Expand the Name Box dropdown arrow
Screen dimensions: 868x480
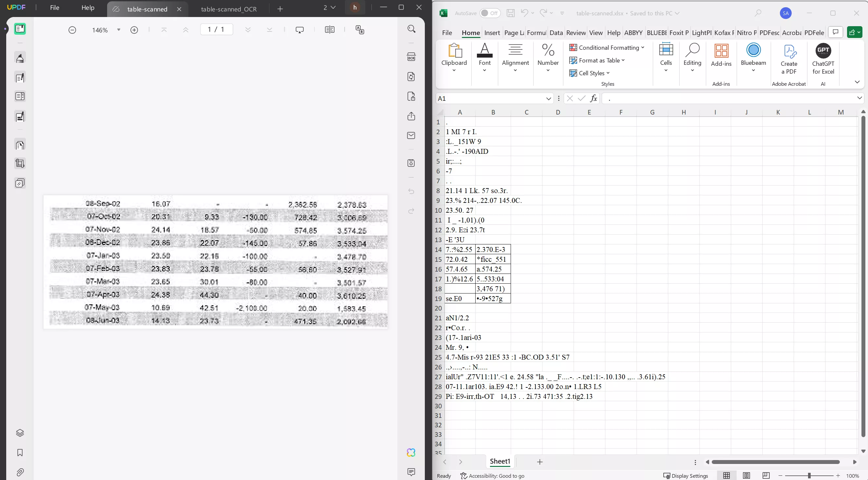(x=548, y=98)
